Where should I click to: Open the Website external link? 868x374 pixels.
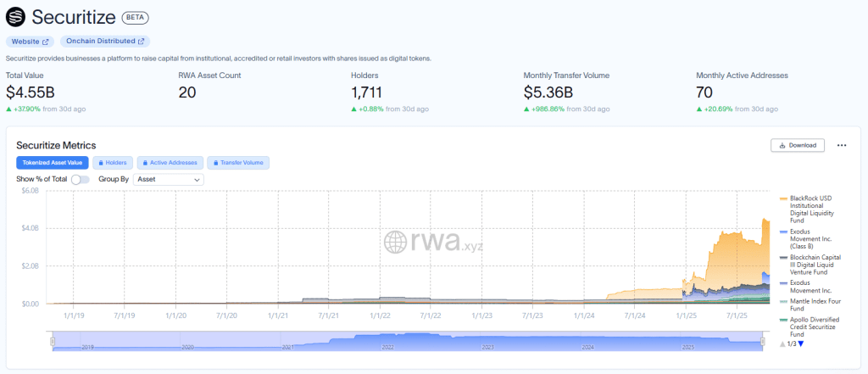pyautogui.click(x=31, y=41)
